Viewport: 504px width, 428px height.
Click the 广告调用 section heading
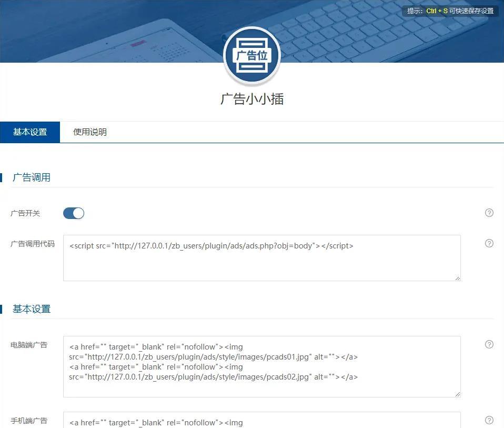[32, 177]
